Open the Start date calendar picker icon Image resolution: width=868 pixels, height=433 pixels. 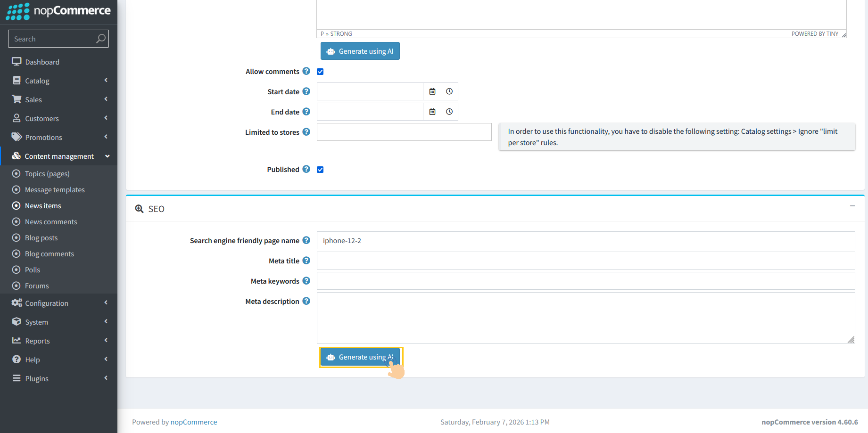(432, 91)
